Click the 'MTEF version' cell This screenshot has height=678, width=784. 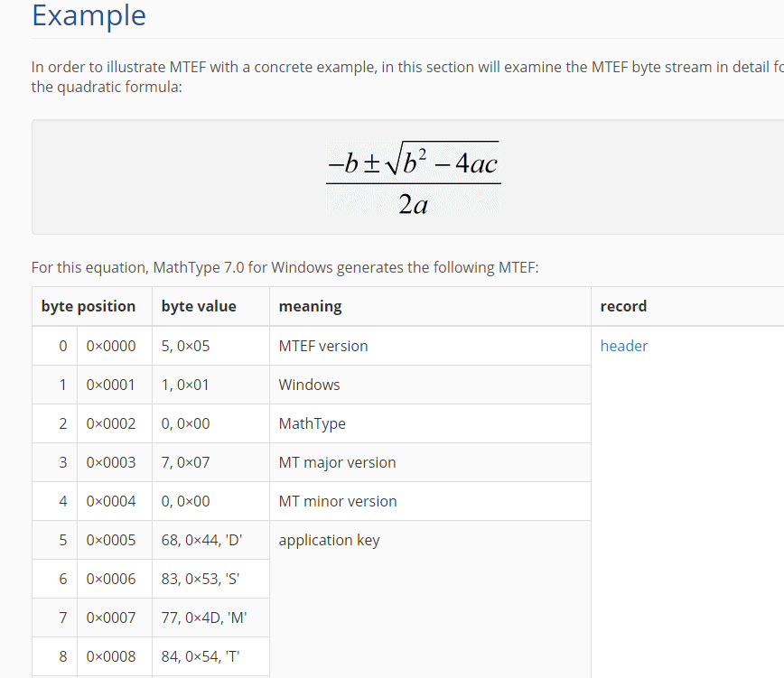pyautogui.click(x=430, y=346)
